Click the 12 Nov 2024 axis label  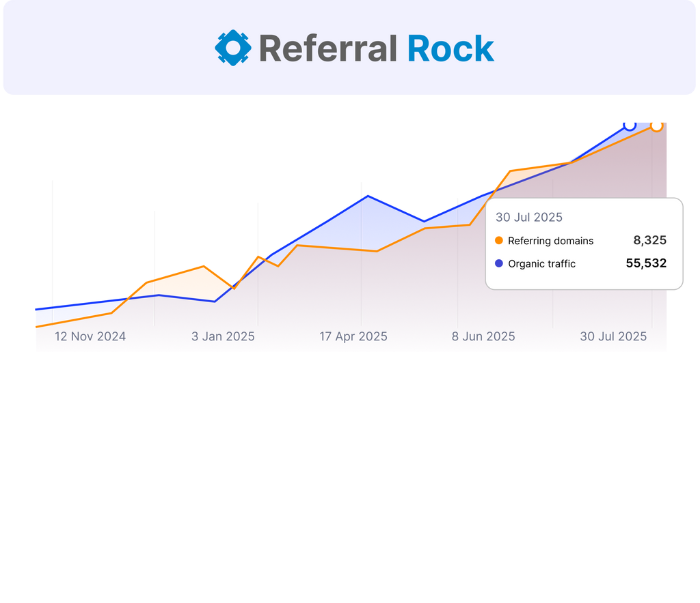(x=90, y=337)
